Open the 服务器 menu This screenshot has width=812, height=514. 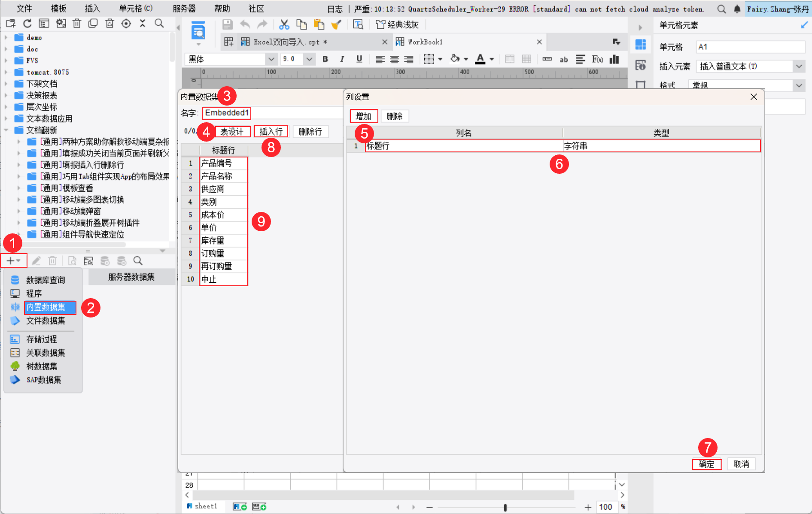click(184, 9)
